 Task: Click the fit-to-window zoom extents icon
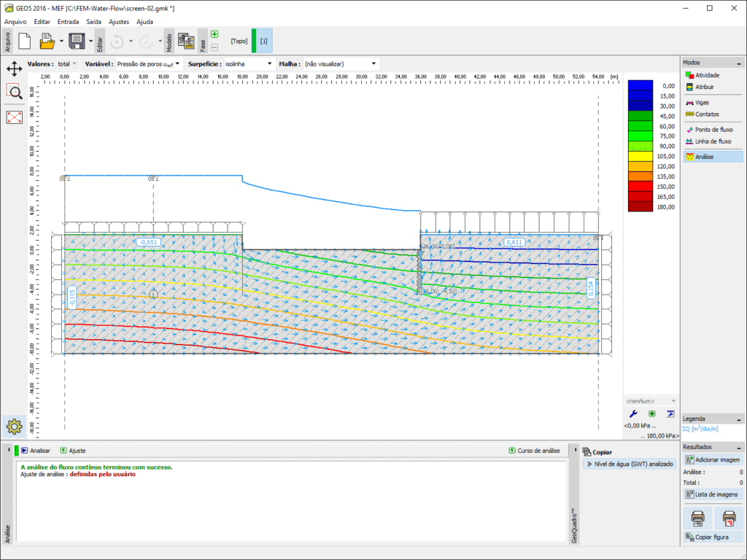[15, 117]
